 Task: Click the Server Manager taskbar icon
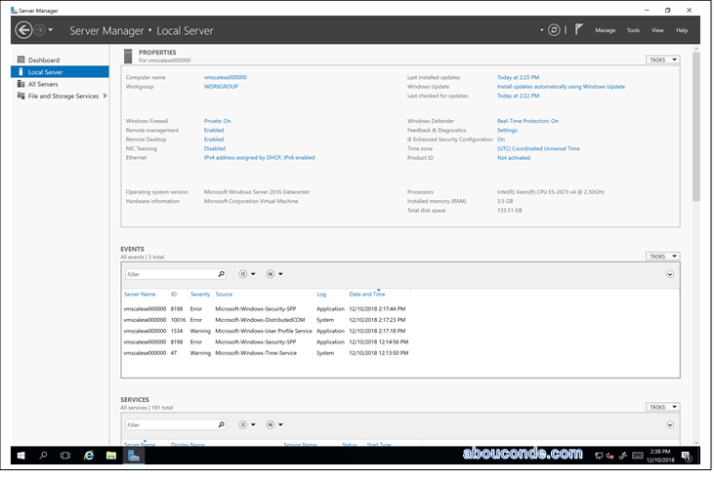coord(134,455)
